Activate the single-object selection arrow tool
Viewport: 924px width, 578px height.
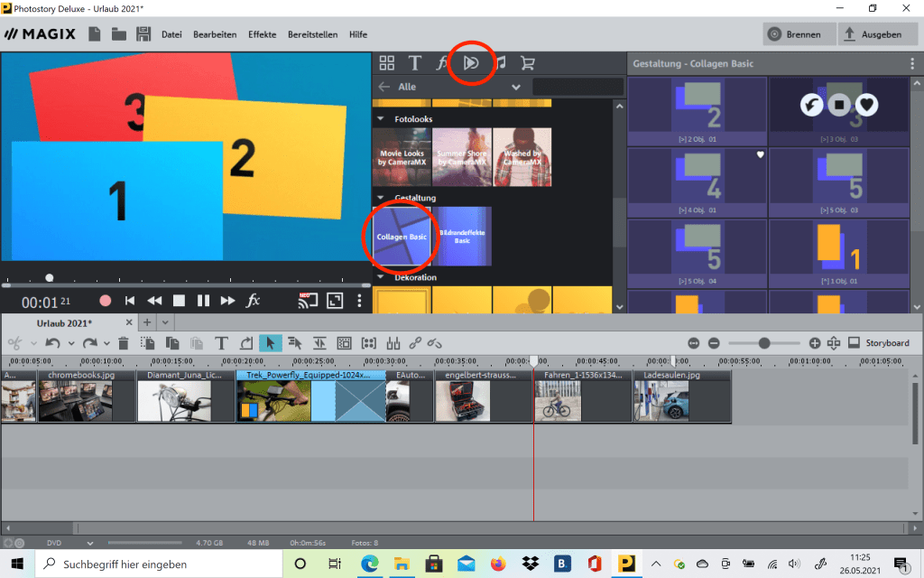(x=270, y=343)
